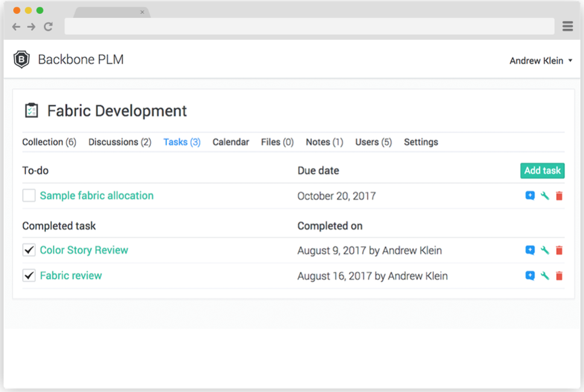Open the Calendar tab
This screenshot has height=392, width=584.
click(230, 142)
